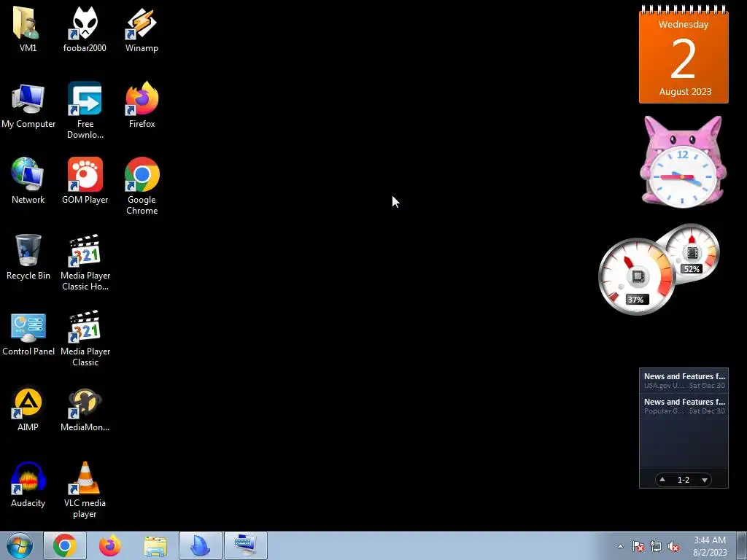This screenshot has width=747, height=560.
Task: Click the on-screen keyboard taskbar button
Action: click(x=246, y=545)
